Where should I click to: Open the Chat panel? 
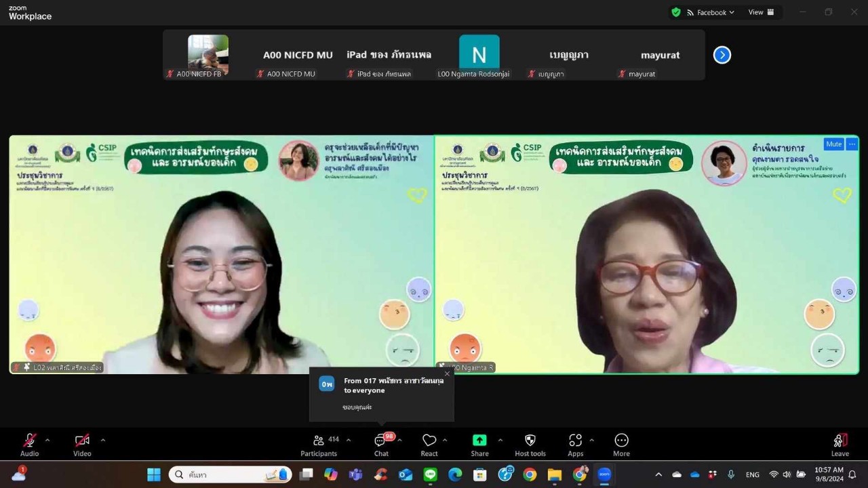tap(381, 444)
